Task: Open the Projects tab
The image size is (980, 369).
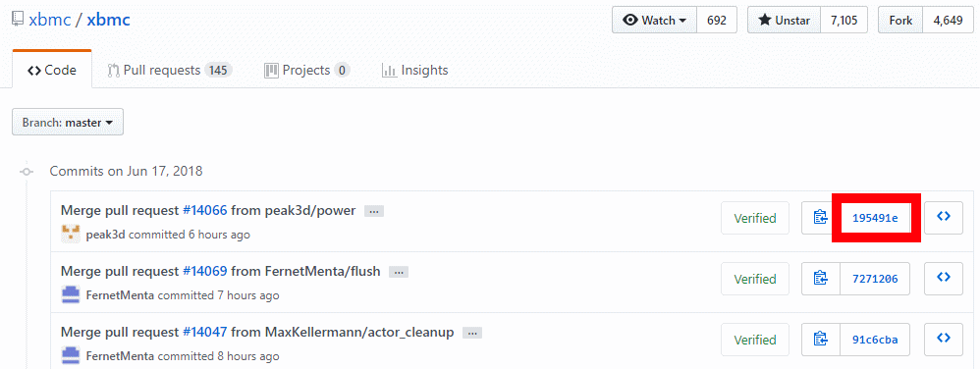Action: coord(307,70)
